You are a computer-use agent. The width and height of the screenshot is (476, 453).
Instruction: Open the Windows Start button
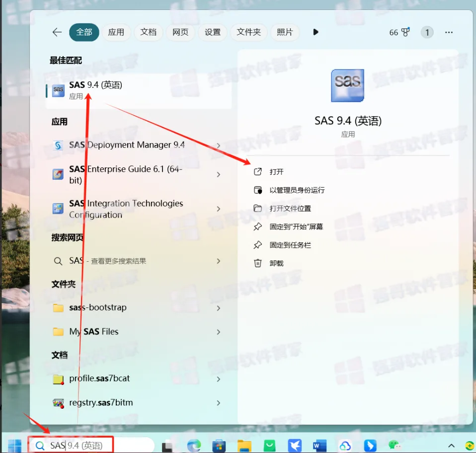[x=14, y=446]
